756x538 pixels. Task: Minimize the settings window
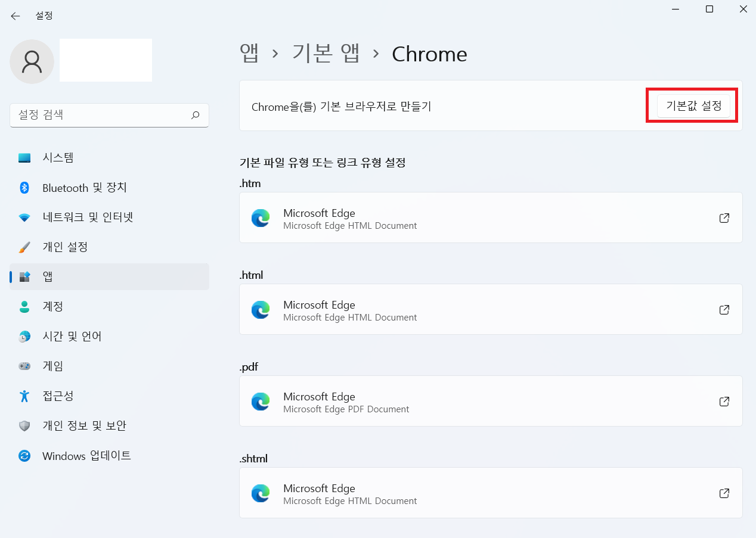coord(676,9)
